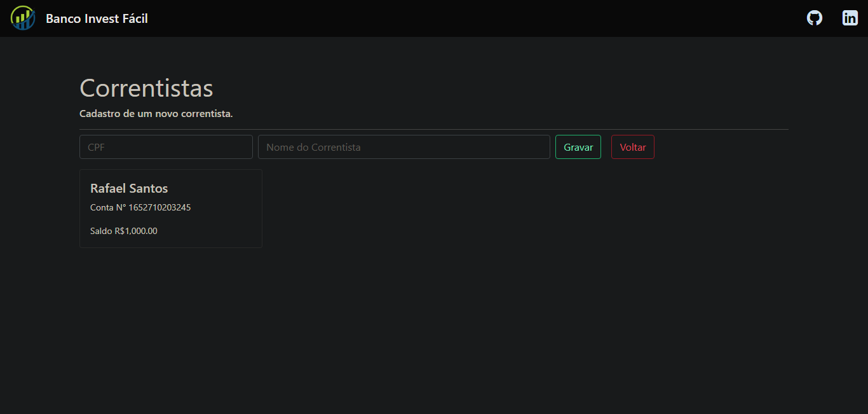Click the Correntistas page heading

[x=146, y=88]
